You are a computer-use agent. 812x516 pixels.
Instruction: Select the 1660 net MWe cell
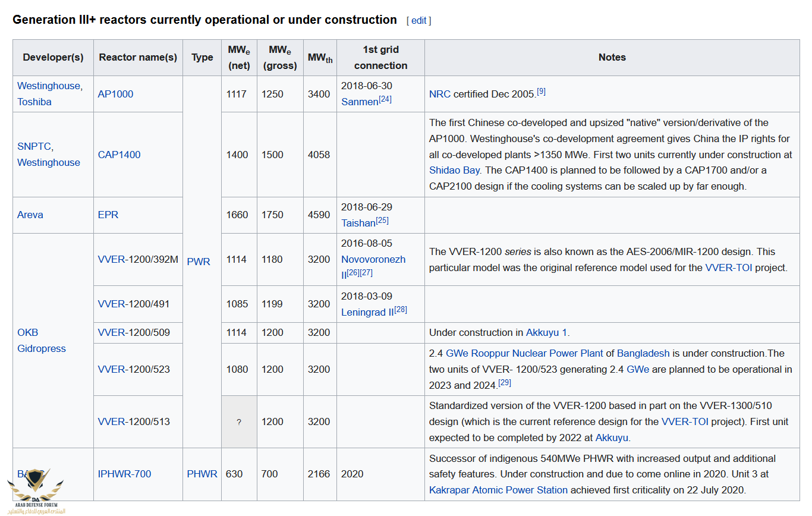point(239,215)
